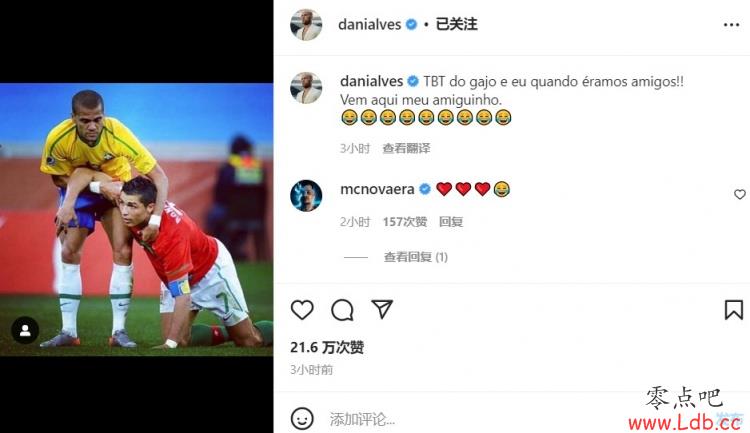Expand 查看回复 (1) replies
This screenshot has width=750, height=433.
coord(415,257)
